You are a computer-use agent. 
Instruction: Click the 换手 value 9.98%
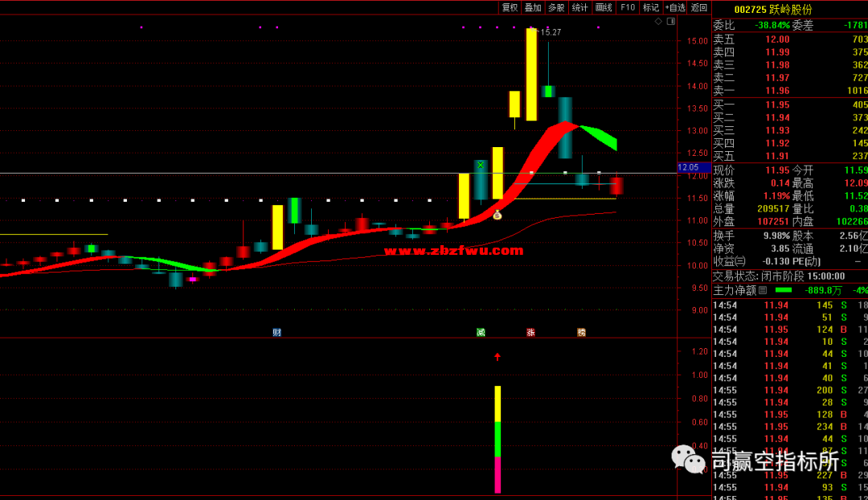point(776,236)
